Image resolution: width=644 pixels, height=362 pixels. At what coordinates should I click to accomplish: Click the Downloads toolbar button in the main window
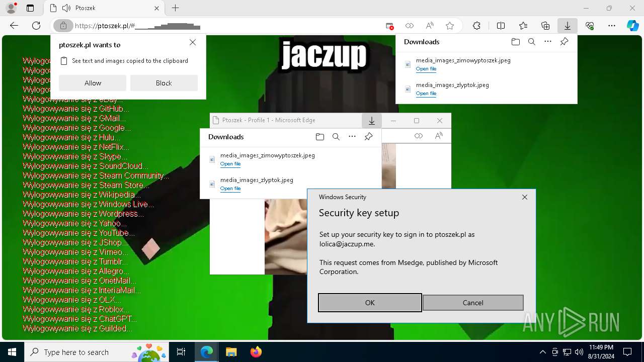(x=568, y=26)
